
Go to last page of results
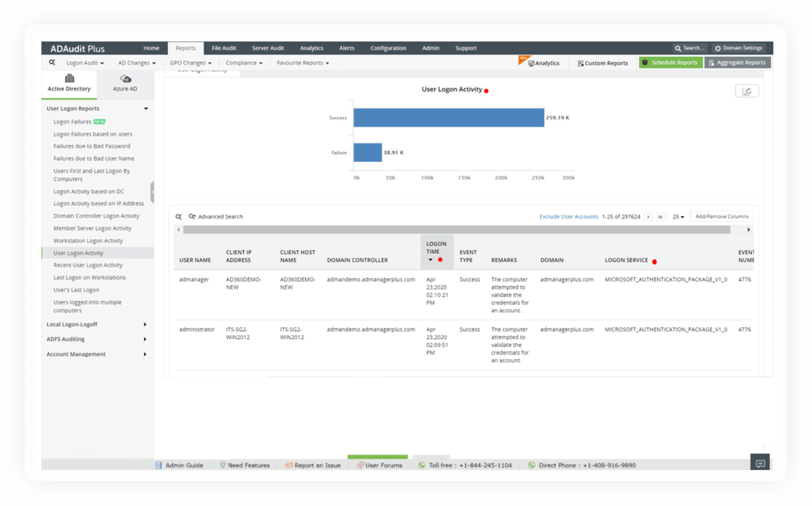[660, 217]
